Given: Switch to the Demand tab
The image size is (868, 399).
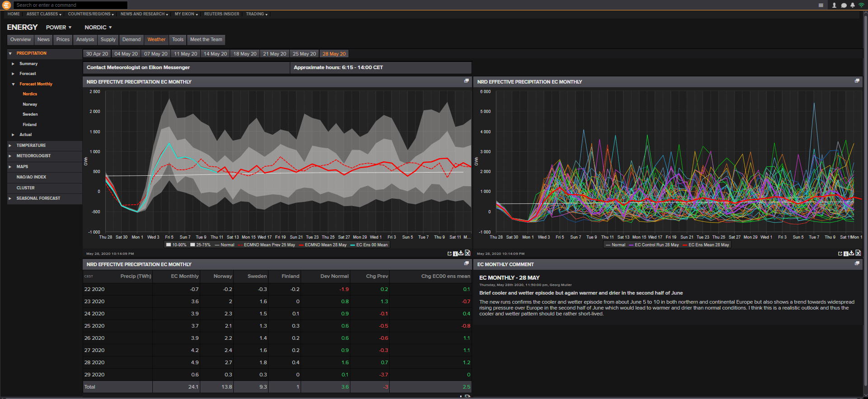Looking at the screenshot, I should click(x=131, y=40).
